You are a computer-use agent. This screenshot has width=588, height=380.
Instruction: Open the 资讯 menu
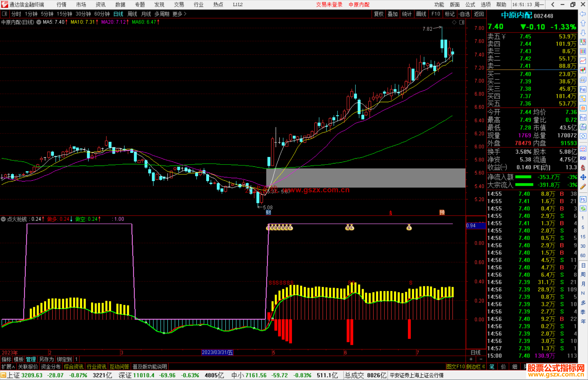(x=101, y=4)
